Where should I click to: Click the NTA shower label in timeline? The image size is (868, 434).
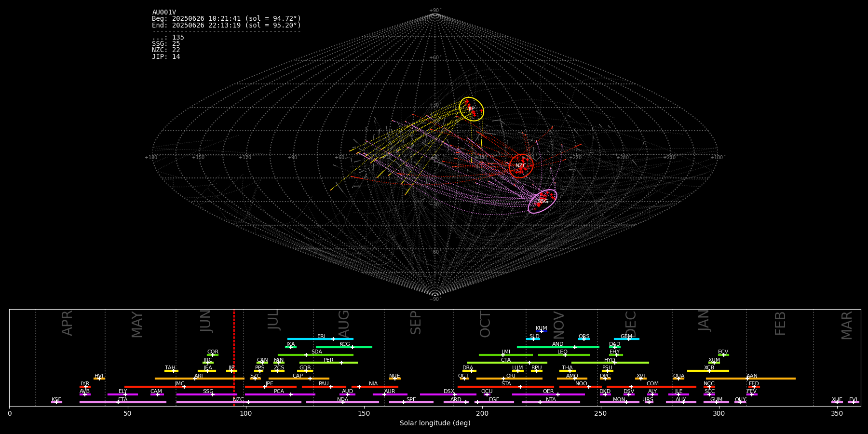(551, 400)
